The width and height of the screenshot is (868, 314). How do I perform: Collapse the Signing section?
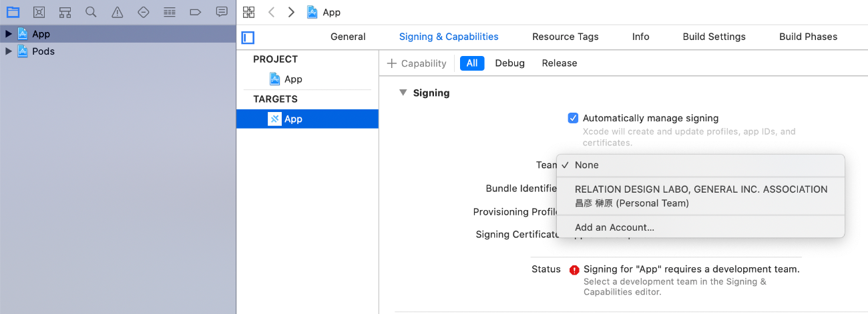(403, 93)
